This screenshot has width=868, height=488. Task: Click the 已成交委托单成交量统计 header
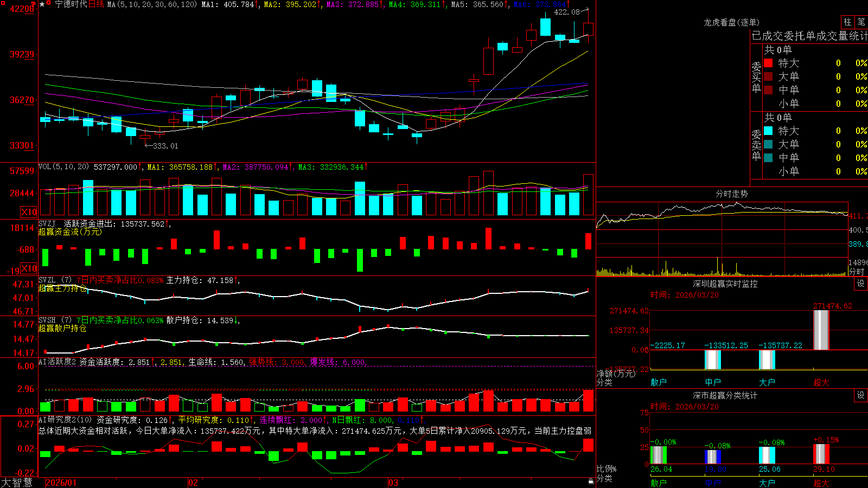click(809, 36)
